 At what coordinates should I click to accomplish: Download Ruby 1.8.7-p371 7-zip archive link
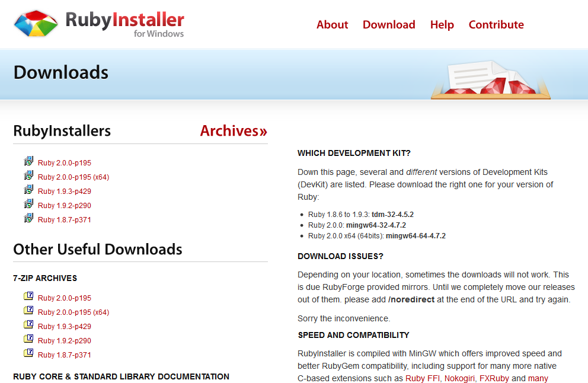65,355
